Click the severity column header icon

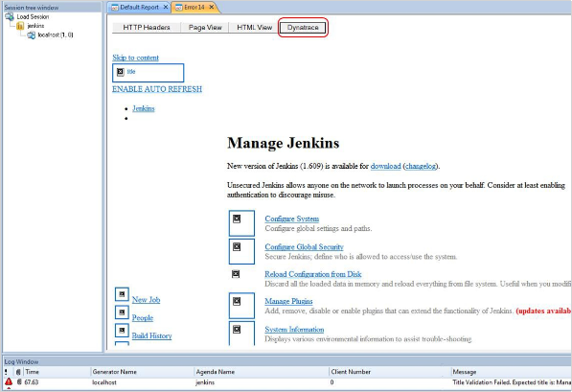coord(6,372)
